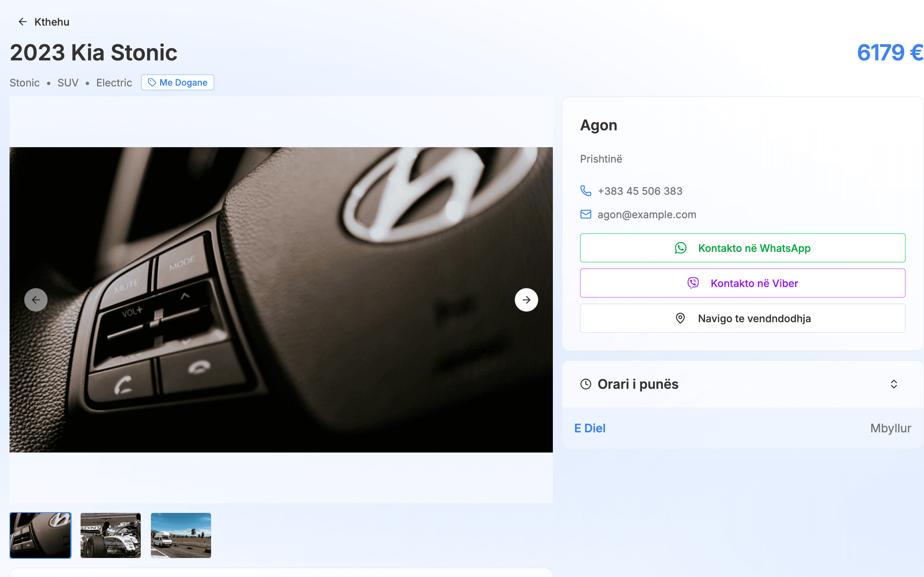924x577 pixels.
Task: Click the phone icon next to number
Action: [x=585, y=191]
